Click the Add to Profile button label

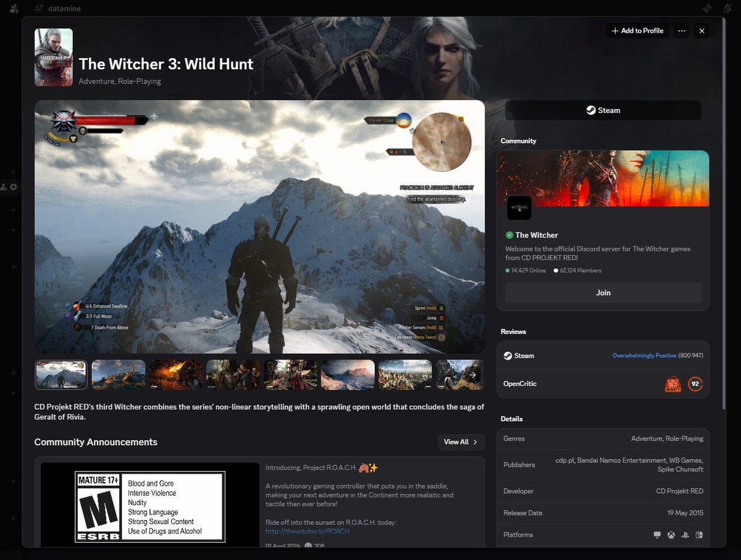coord(642,31)
